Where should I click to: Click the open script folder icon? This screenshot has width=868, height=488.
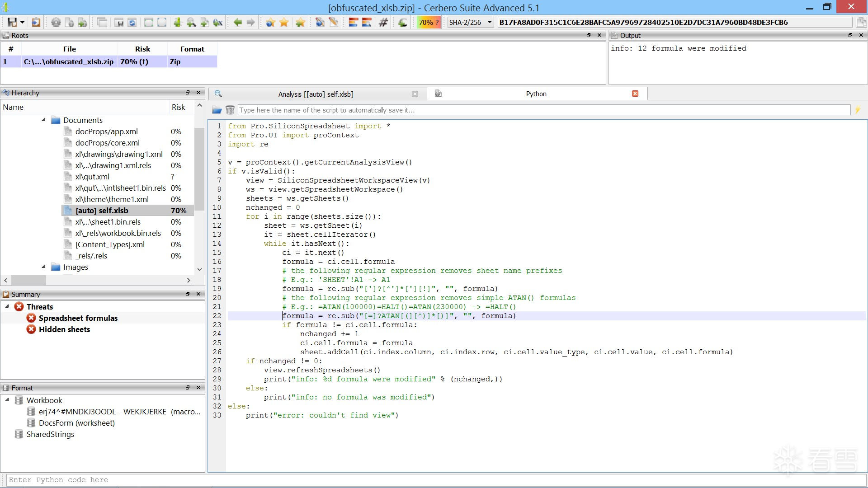click(217, 110)
